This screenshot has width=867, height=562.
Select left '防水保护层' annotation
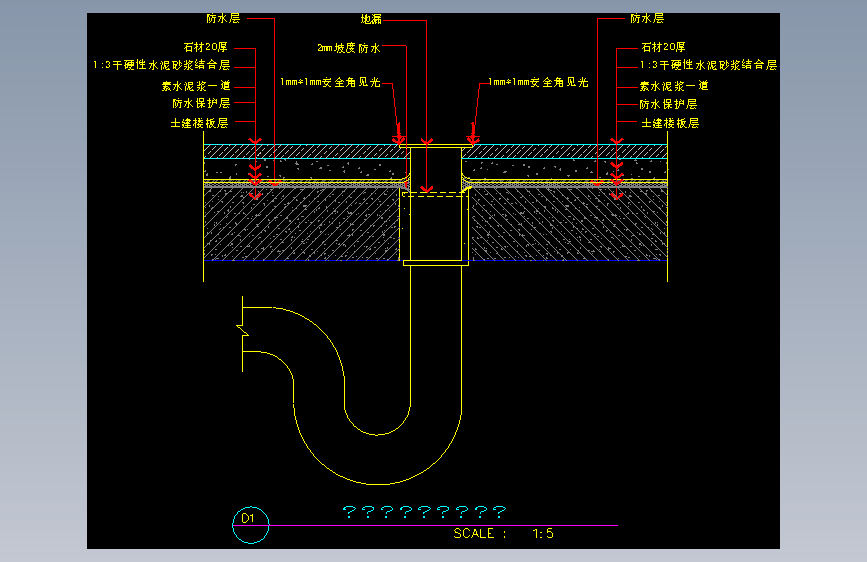point(201,103)
